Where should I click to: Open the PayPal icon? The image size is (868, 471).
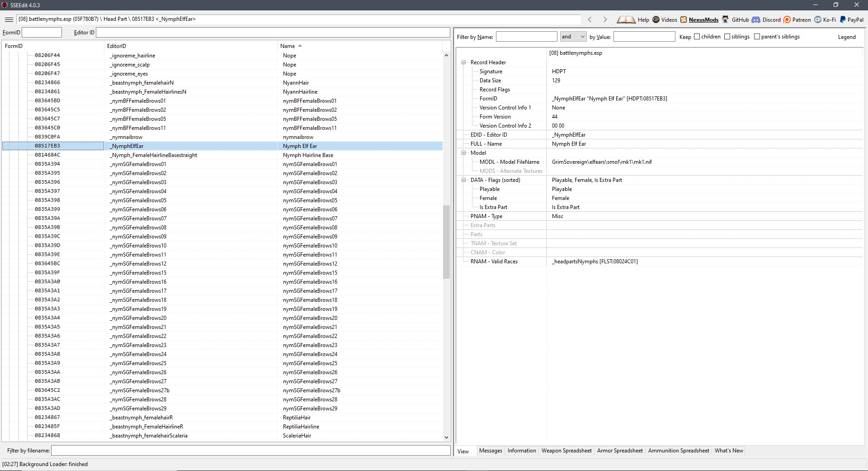843,19
